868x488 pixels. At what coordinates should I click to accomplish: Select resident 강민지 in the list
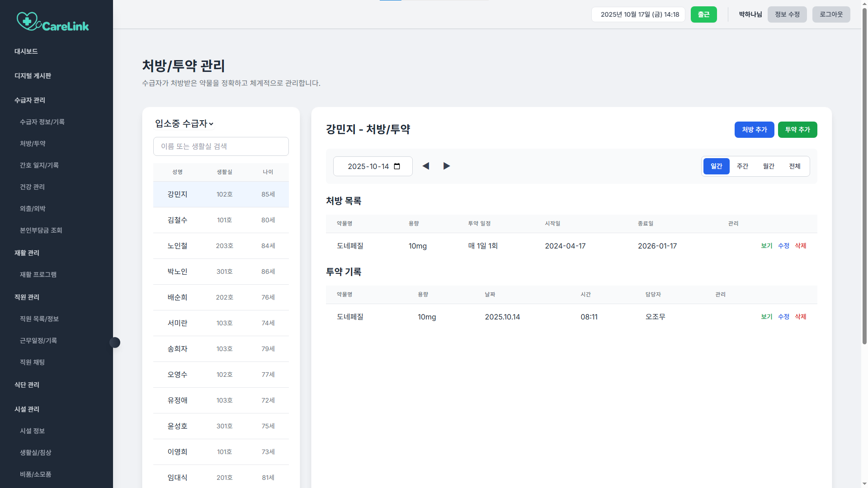point(221,194)
